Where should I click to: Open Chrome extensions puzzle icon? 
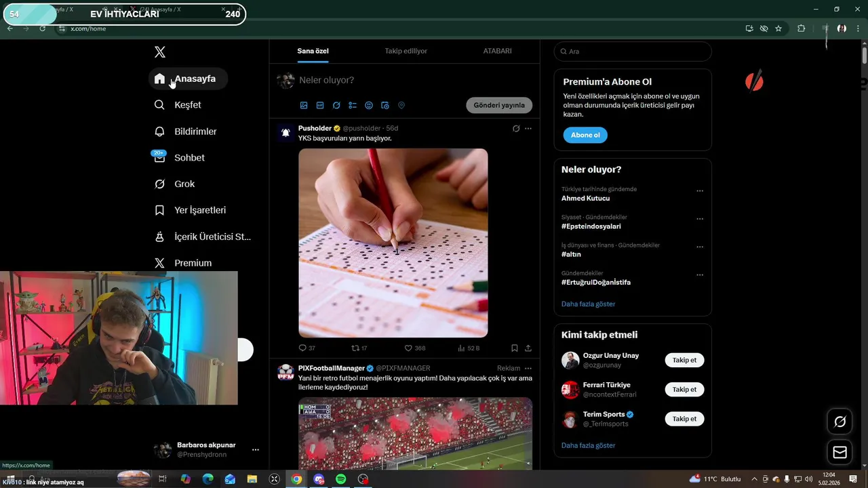(802, 28)
